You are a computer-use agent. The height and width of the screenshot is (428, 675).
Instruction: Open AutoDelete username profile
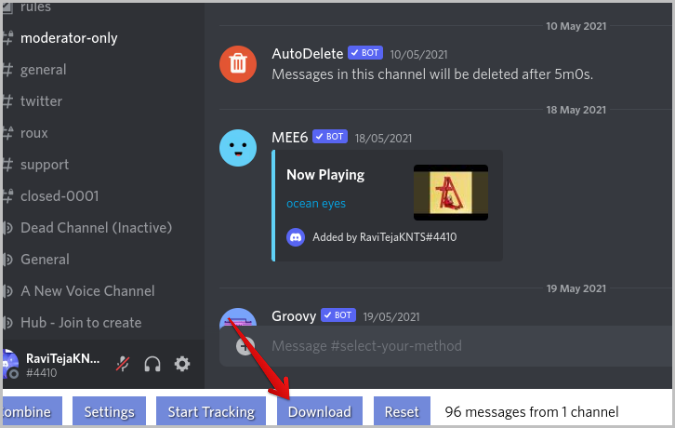tap(307, 54)
